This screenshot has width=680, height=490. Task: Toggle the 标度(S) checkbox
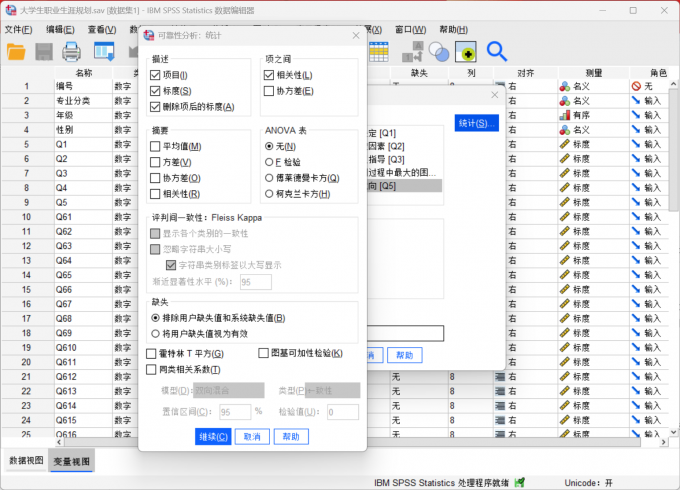coord(155,91)
